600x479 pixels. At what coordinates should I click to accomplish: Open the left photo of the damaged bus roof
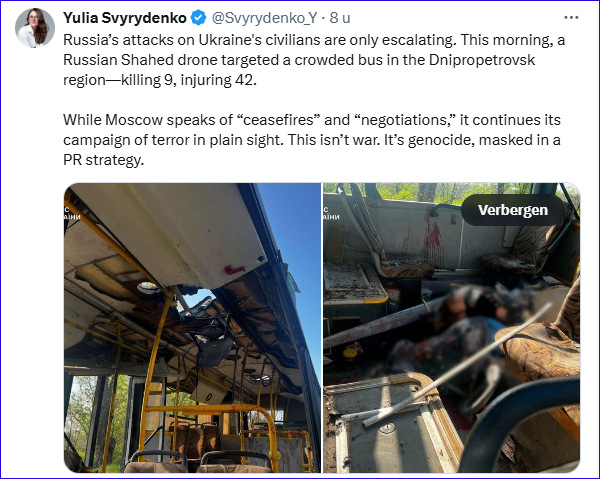(x=192, y=328)
